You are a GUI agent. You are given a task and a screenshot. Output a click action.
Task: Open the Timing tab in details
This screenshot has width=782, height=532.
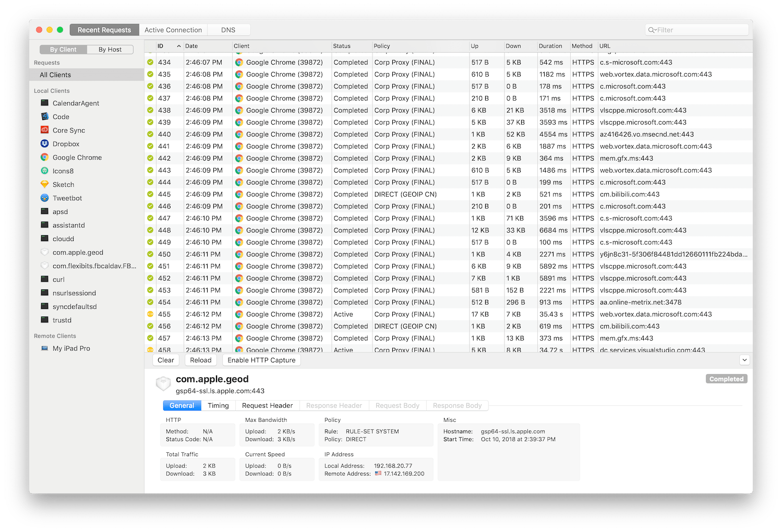tap(218, 406)
